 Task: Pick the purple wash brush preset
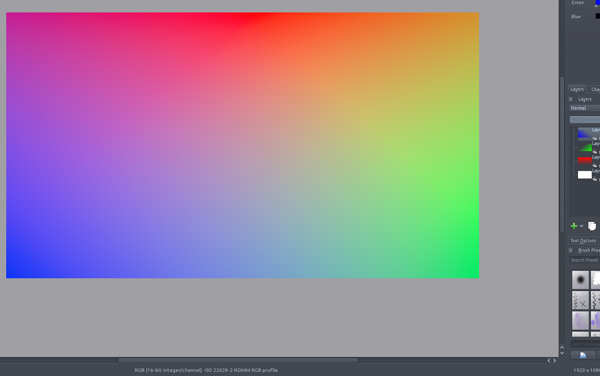click(x=580, y=320)
